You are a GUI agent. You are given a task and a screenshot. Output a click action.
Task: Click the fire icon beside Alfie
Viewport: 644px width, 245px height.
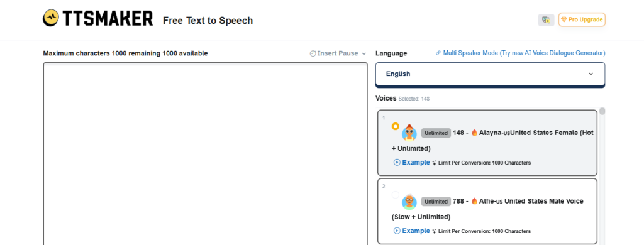(x=474, y=201)
